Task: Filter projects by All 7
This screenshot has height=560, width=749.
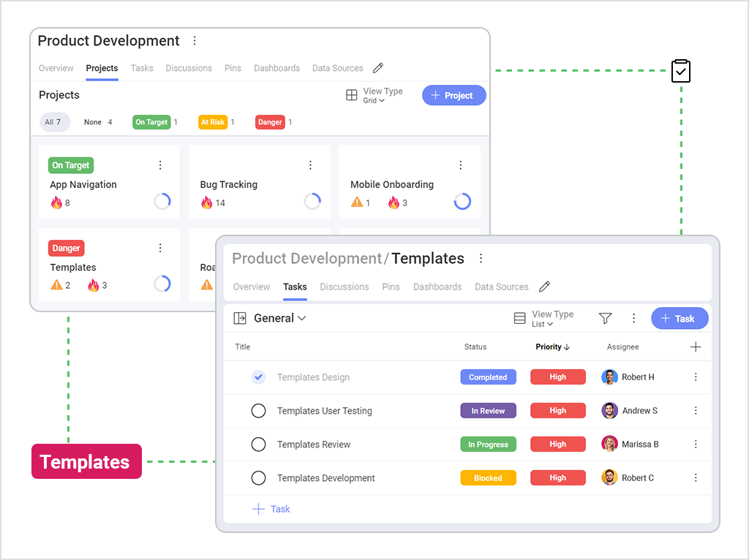Action: (x=54, y=122)
